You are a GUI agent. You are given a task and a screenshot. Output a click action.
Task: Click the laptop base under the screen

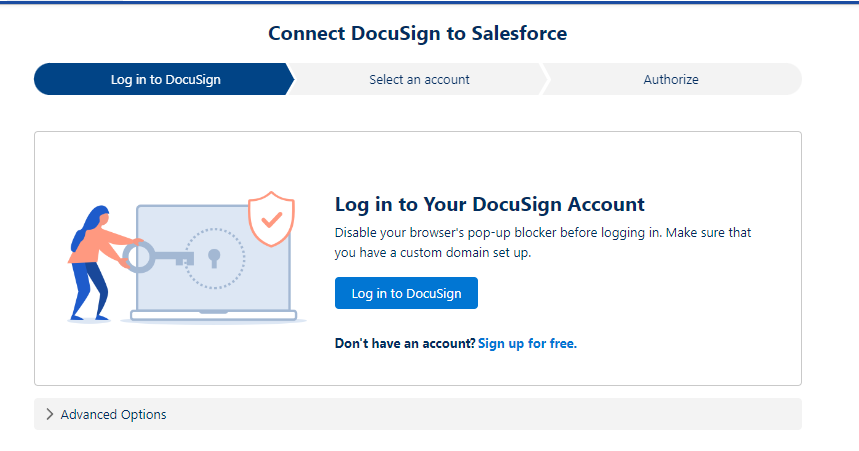(x=213, y=316)
